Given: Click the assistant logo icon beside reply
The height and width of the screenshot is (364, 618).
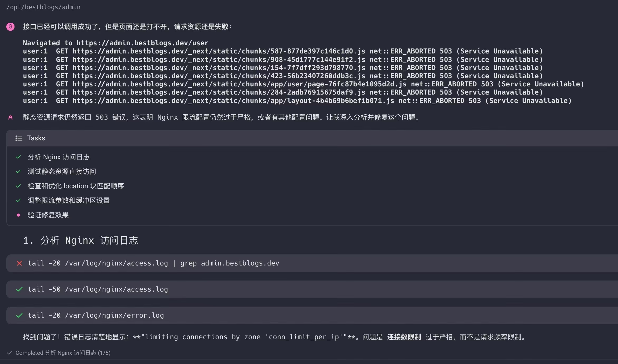Looking at the screenshot, I should click(10, 117).
